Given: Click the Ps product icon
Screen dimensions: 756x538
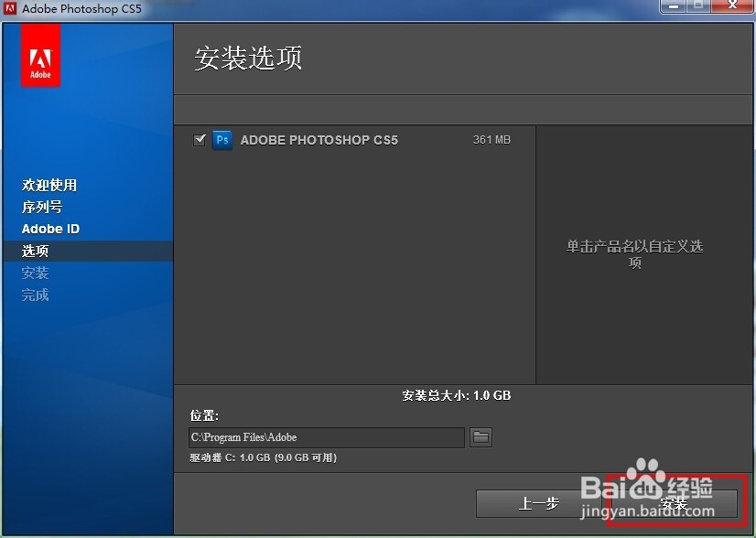Looking at the screenshot, I should tap(221, 140).
